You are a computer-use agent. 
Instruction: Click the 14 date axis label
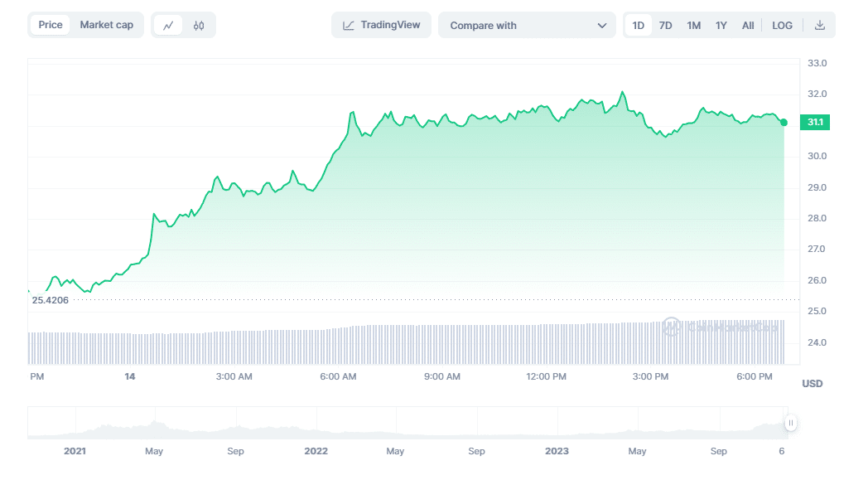coord(129,376)
